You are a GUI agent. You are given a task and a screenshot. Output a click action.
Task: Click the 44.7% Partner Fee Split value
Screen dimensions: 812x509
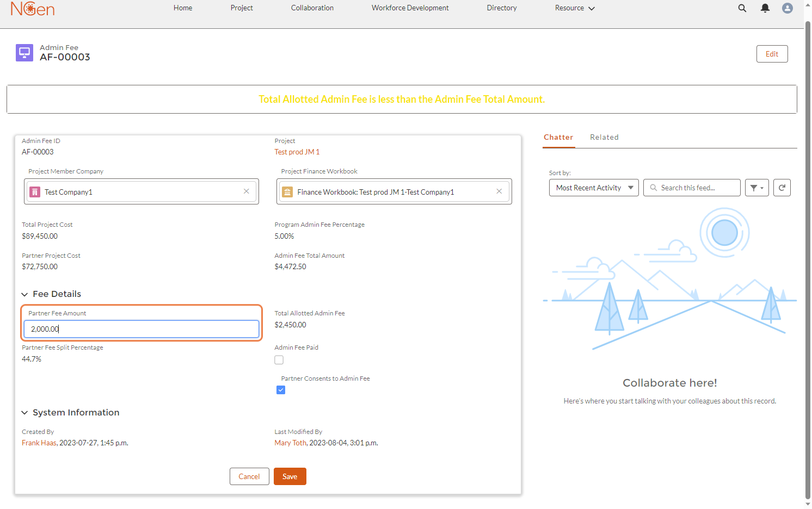coord(32,359)
